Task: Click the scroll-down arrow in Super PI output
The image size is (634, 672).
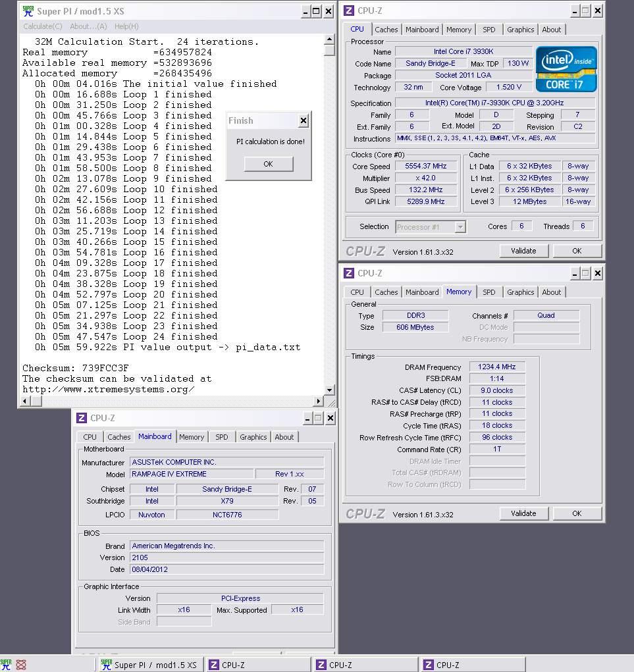Action: coord(329,390)
